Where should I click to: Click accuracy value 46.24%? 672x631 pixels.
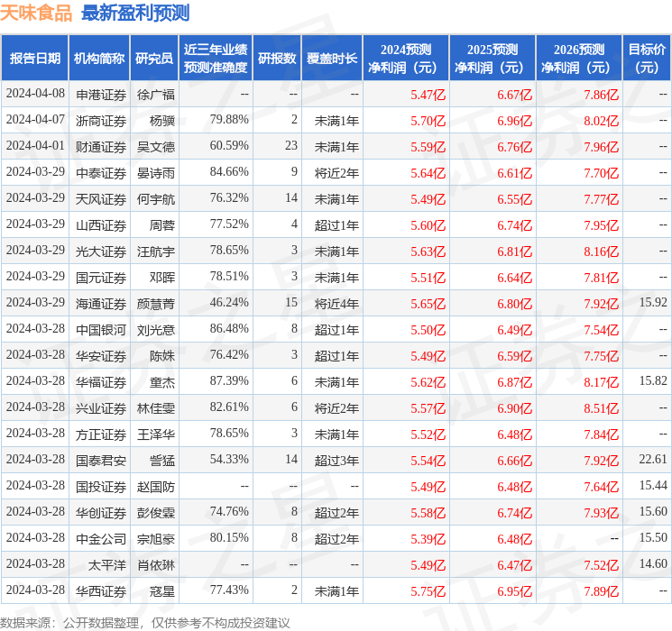(229, 302)
